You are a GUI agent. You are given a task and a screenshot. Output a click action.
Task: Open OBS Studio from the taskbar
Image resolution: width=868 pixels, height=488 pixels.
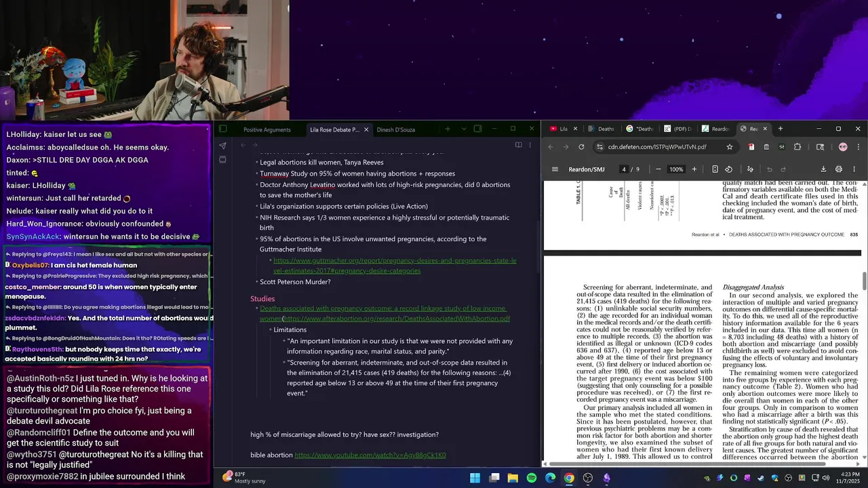588,478
